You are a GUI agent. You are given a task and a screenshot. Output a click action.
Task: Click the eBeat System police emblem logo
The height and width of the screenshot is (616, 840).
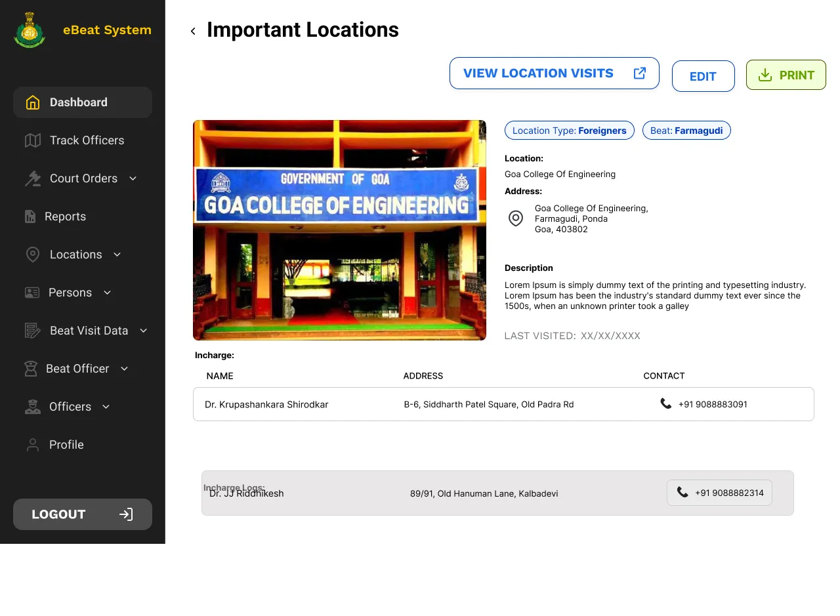[x=30, y=30]
